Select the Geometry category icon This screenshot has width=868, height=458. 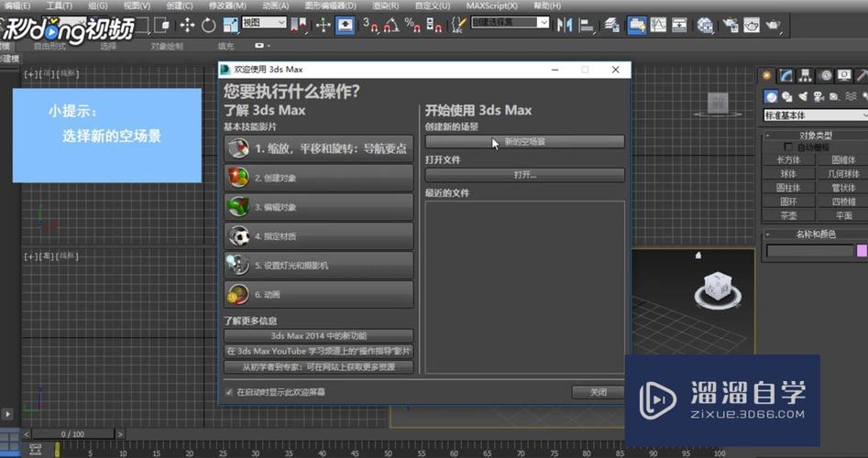tap(771, 97)
